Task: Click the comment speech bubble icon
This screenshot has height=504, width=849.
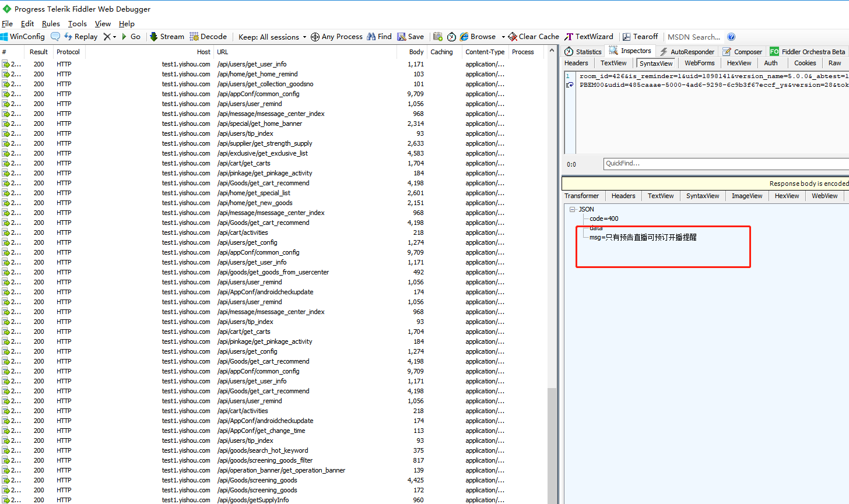Action: [55, 37]
